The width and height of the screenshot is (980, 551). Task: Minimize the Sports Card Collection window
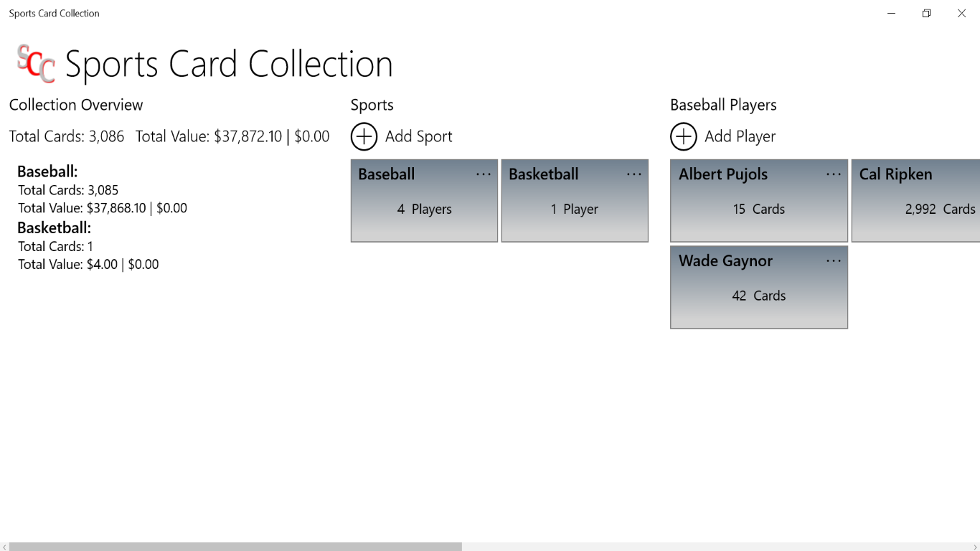[890, 13]
